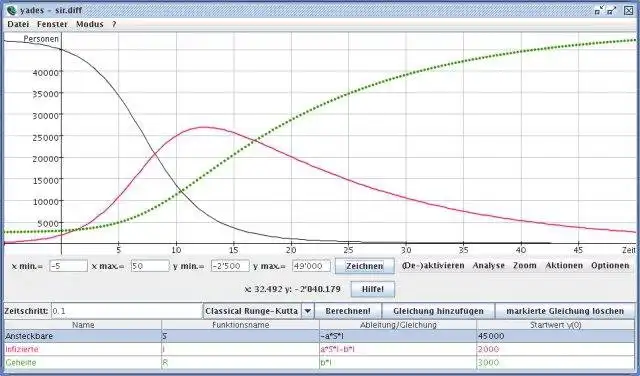Click the y max. input field

311,266
